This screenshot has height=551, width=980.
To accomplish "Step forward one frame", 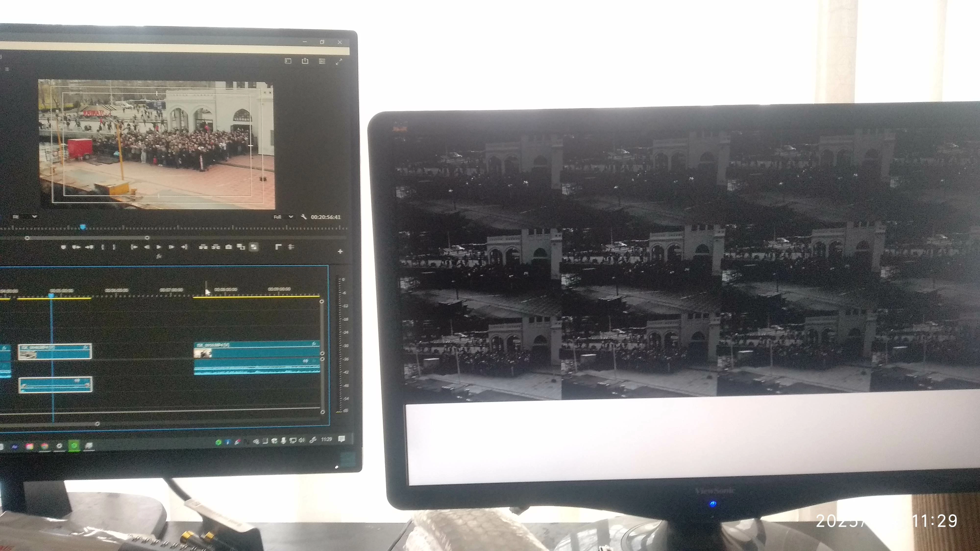I will [x=171, y=247].
